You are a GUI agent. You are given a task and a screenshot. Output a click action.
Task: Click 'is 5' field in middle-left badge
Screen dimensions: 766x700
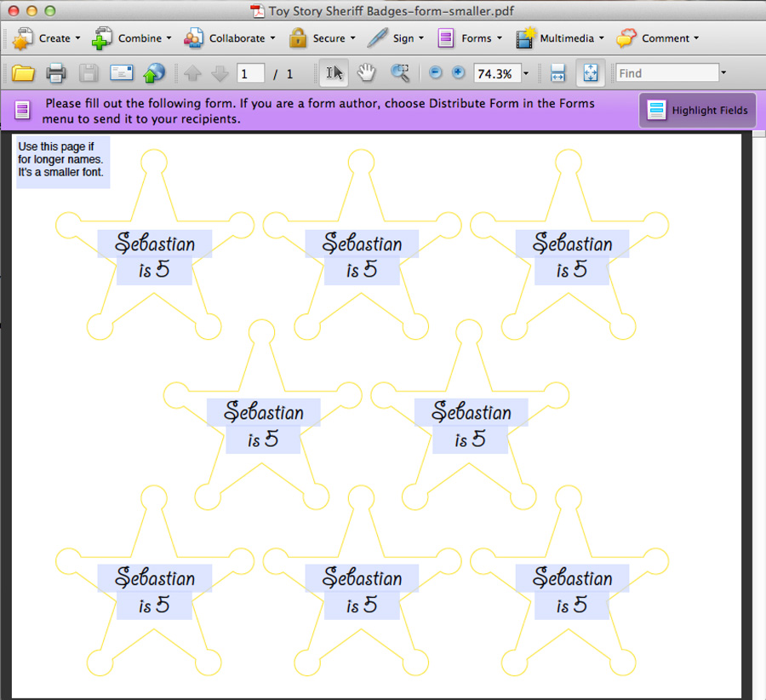pos(263,439)
